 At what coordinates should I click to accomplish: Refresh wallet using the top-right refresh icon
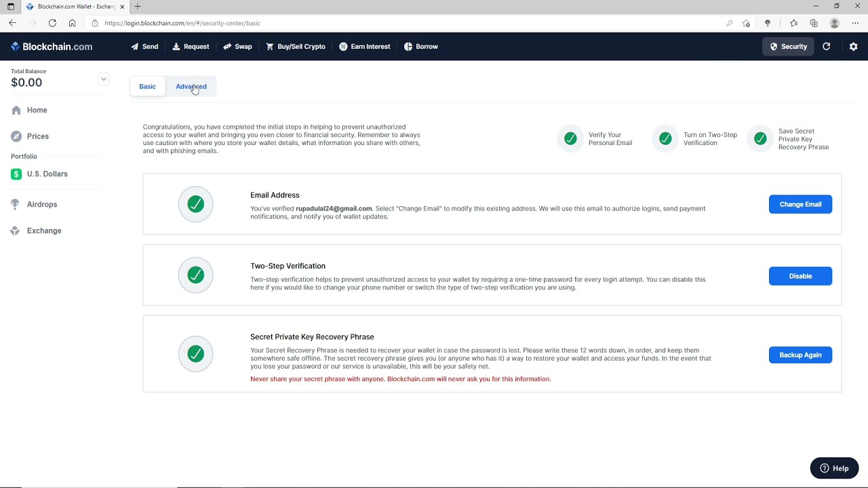826,47
